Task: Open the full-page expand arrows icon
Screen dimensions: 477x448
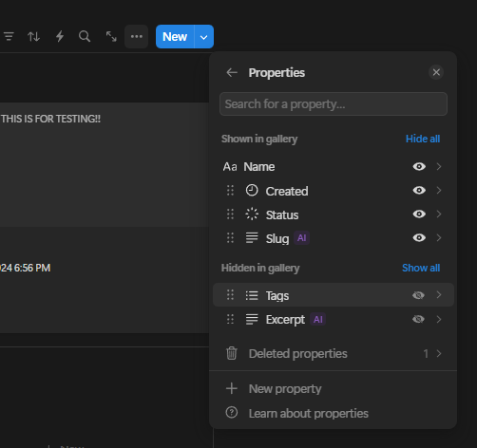Action: point(111,37)
